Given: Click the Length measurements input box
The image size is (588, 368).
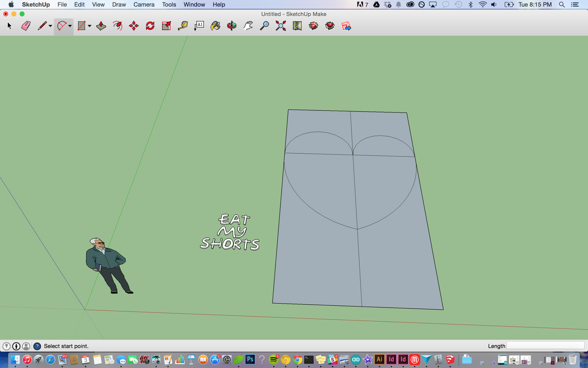Looking at the screenshot, I should pyautogui.click(x=545, y=346).
